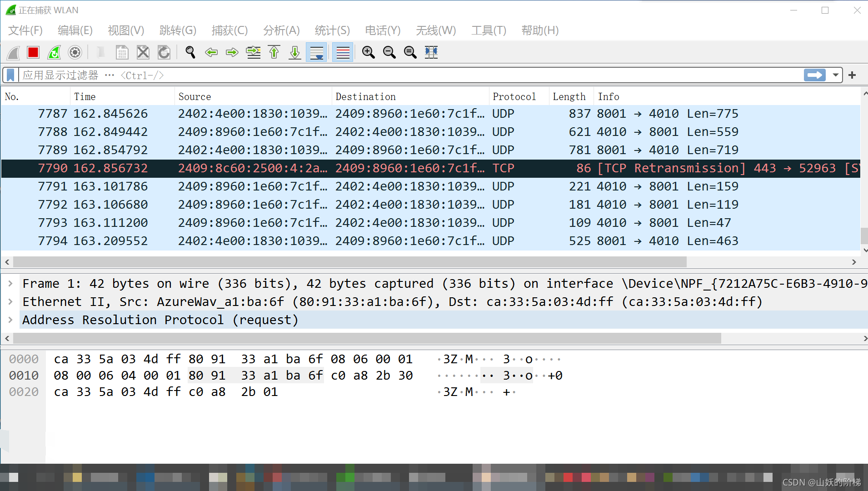The width and height of the screenshot is (868, 491).
Task: Zoom in the packet text
Action: click(x=369, y=53)
